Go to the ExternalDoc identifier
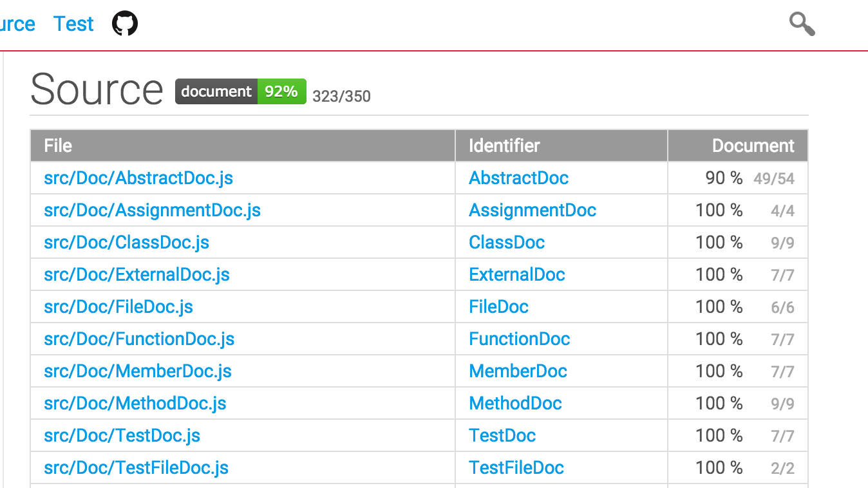Screen dimensions: 868x488 click(x=516, y=274)
